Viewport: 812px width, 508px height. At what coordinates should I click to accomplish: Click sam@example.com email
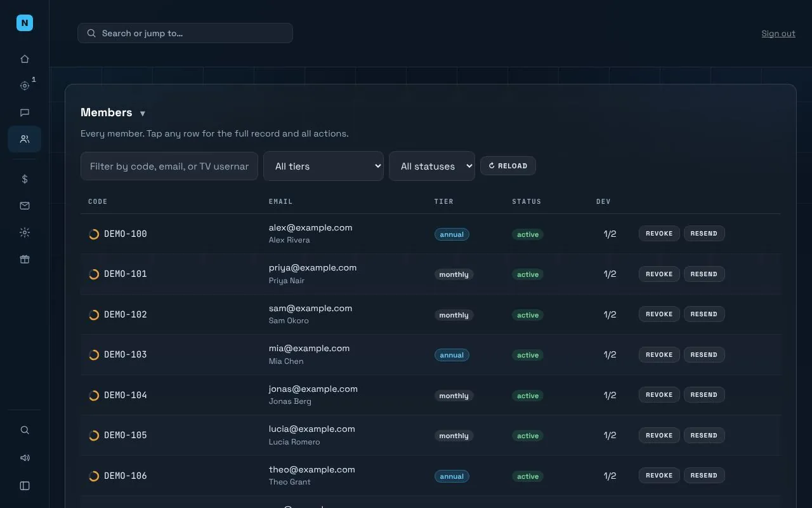click(311, 308)
